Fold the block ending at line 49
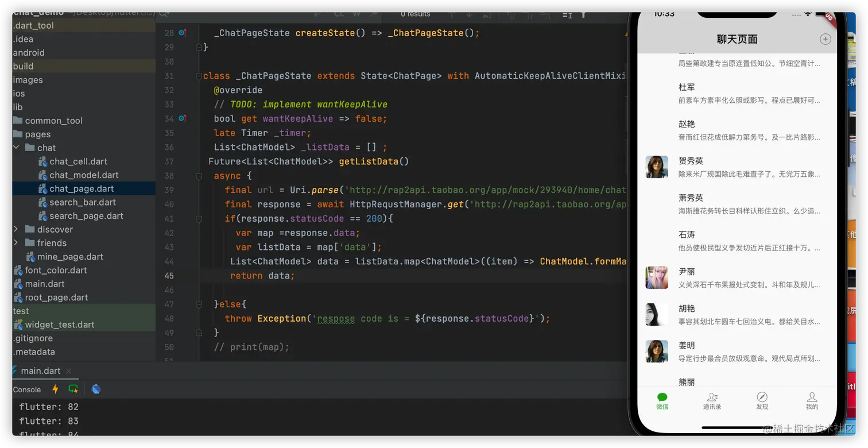This screenshot has height=448, width=868. pyautogui.click(x=199, y=333)
